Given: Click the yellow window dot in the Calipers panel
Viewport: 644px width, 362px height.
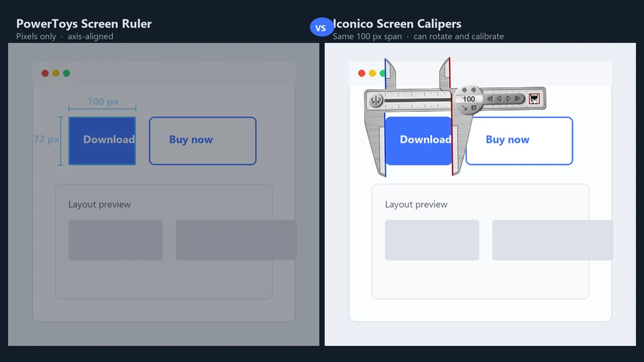Looking at the screenshot, I should click(x=372, y=73).
